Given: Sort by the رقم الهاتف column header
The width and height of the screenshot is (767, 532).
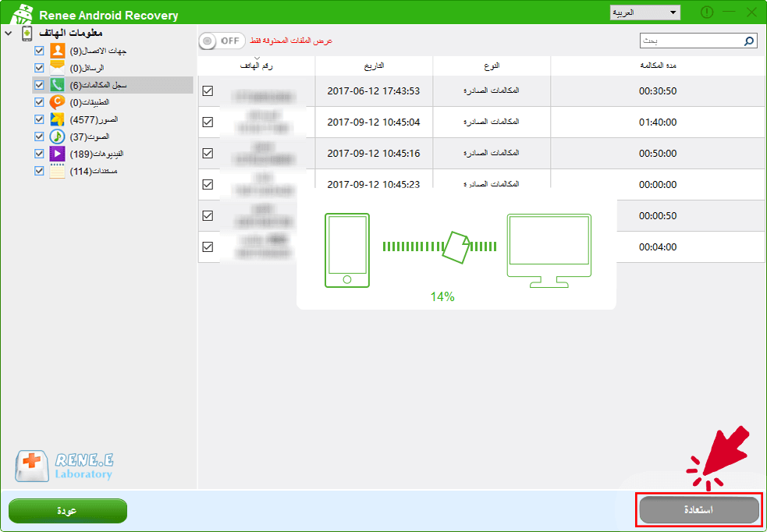Looking at the screenshot, I should pos(257,66).
